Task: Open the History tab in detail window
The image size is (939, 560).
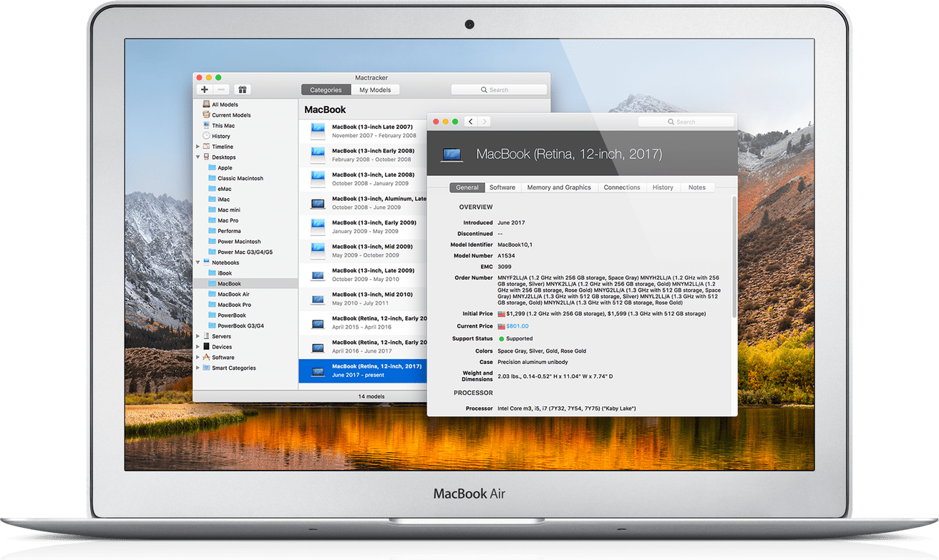Action: 663,187
